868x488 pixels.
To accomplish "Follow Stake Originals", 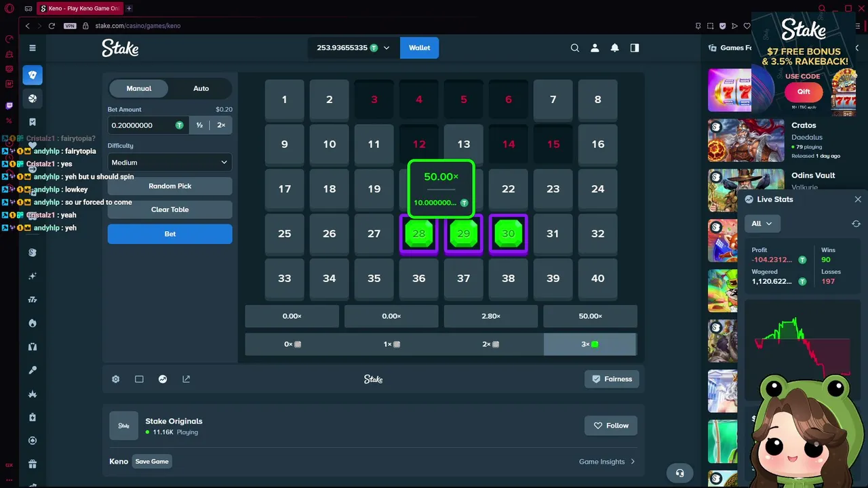I will click(x=611, y=426).
